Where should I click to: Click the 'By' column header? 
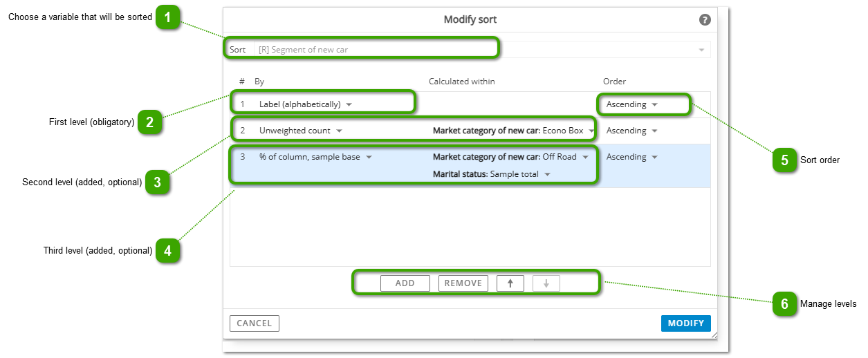259,82
